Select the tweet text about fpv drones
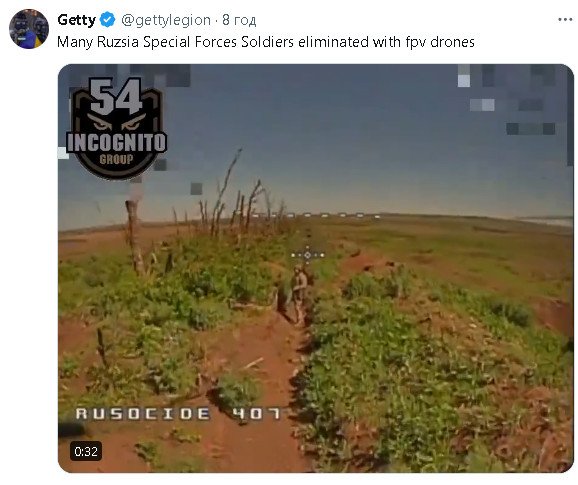Screen dimensions: 578x485 coord(266,42)
